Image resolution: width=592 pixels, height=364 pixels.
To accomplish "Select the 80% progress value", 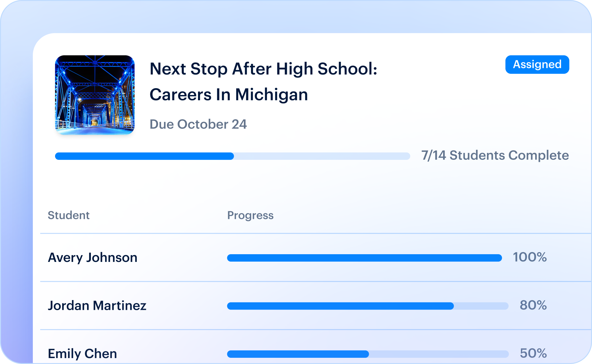I will [533, 305].
